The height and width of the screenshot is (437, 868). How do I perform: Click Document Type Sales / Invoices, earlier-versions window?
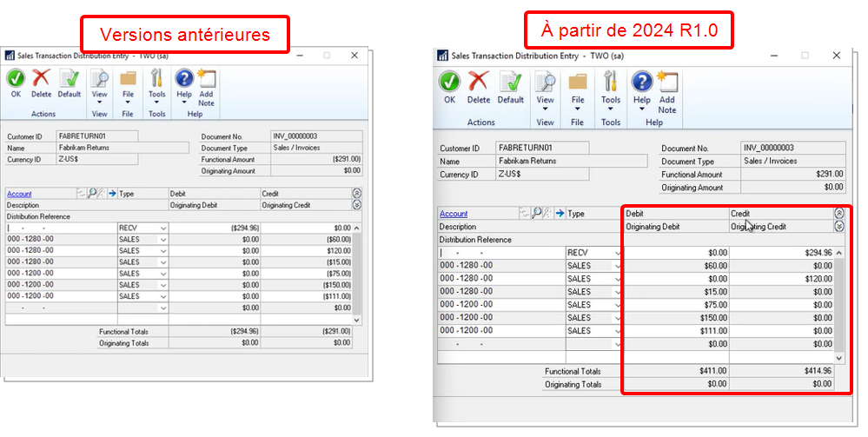tap(316, 148)
